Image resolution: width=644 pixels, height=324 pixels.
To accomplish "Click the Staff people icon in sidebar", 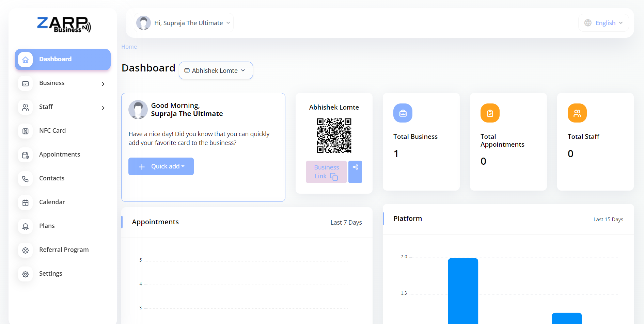I will tap(26, 107).
